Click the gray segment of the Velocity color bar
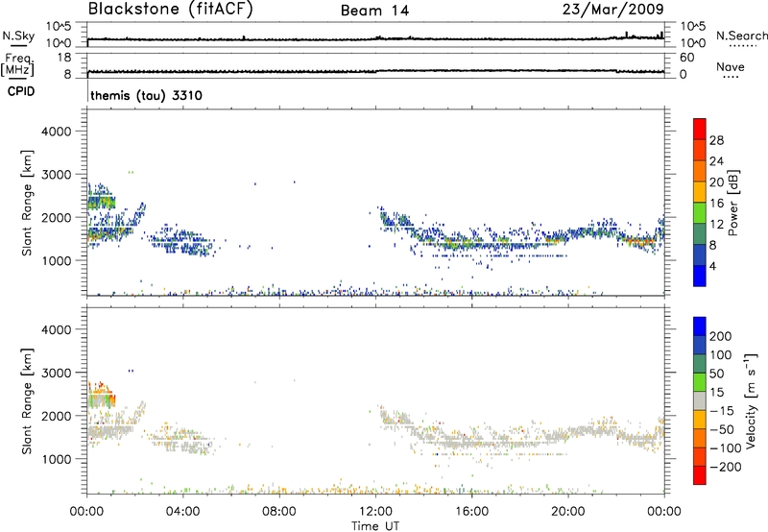This screenshot has height=532, width=768. (x=700, y=401)
